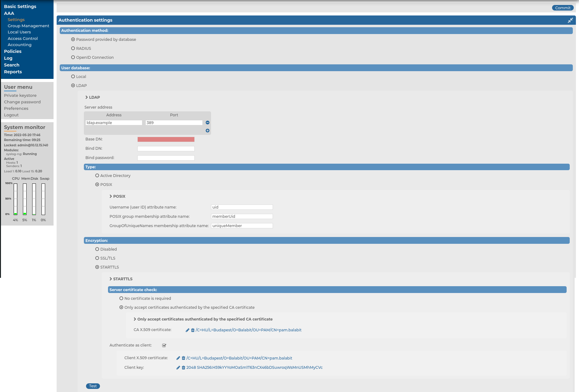Focus the server Address field ldap.example
This screenshot has width=579, height=392.
coord(114,123)
